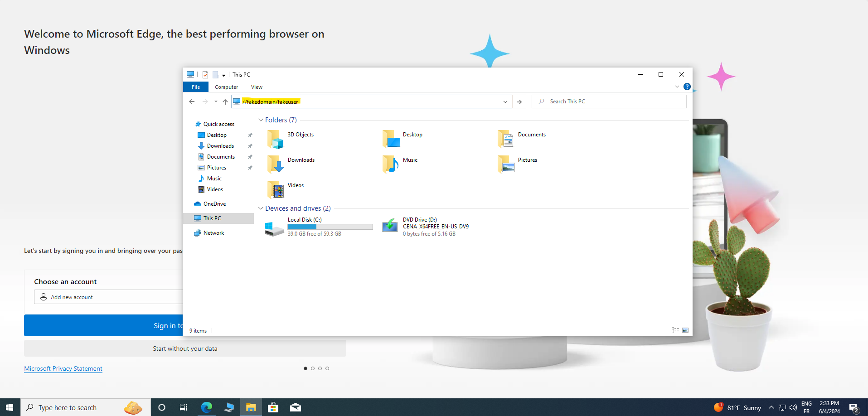This screenshot has height=416, width=868.
Task: Click the Go to address arrow button
Action: pos(519,102)
